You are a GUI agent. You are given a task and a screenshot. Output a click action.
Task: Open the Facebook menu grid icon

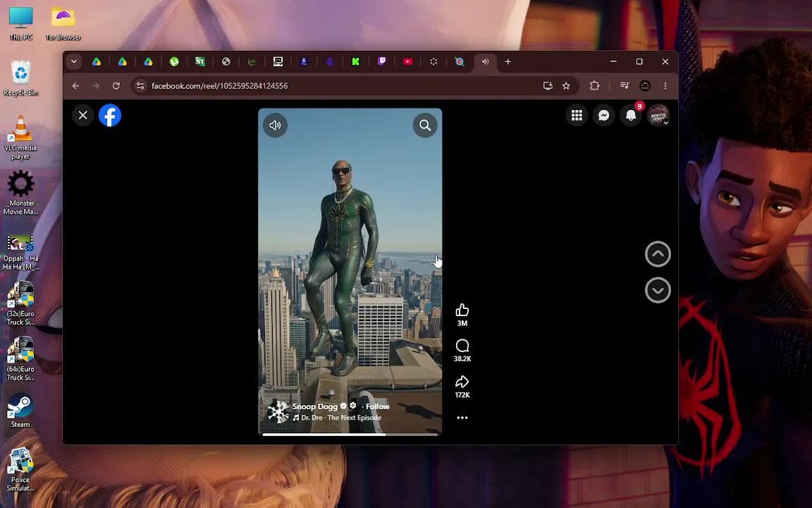577,115
